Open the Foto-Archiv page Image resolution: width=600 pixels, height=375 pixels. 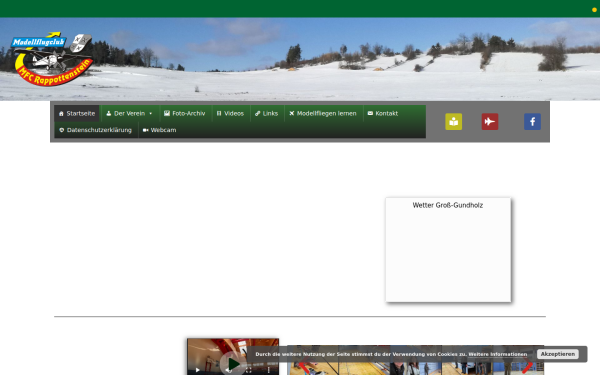coord(185,113)
